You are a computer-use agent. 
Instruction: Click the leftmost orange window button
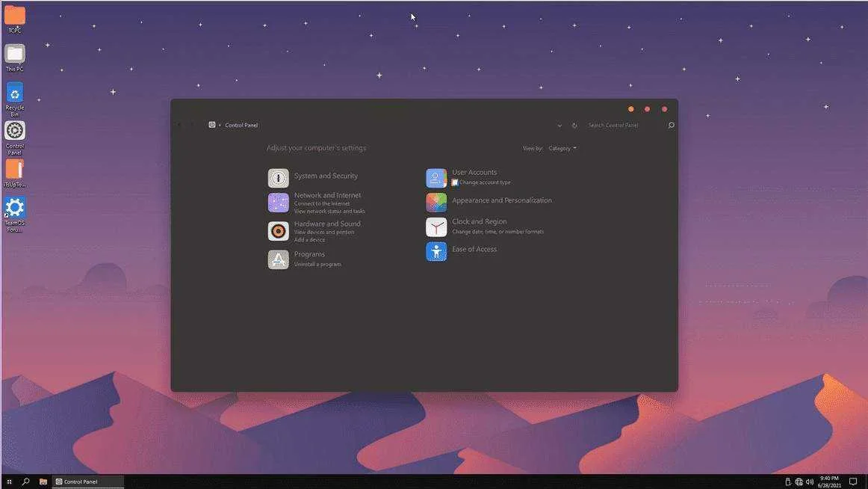[631, 109]
